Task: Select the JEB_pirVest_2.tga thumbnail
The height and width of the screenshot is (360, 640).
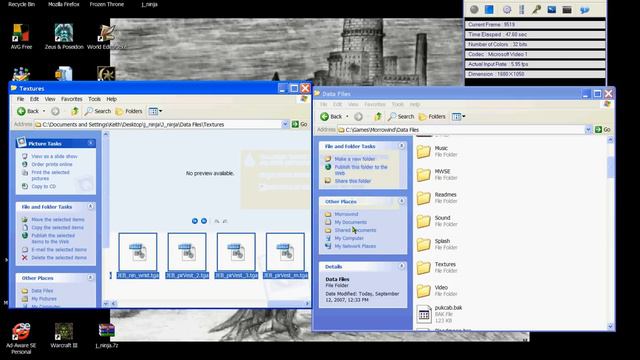Action: [x=187, y=256]
